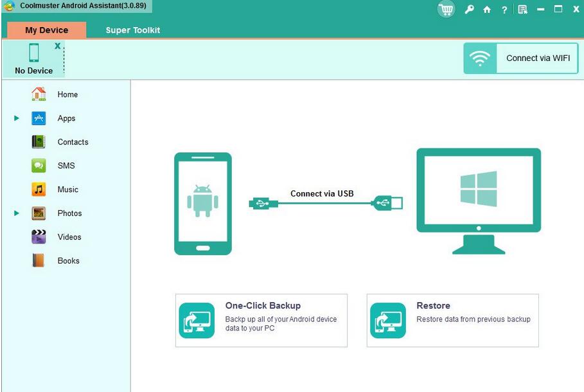The height and width of the screenshot is (392, 584).
Task: Click the WiFi signal icon
Action: tap(480, 58)
